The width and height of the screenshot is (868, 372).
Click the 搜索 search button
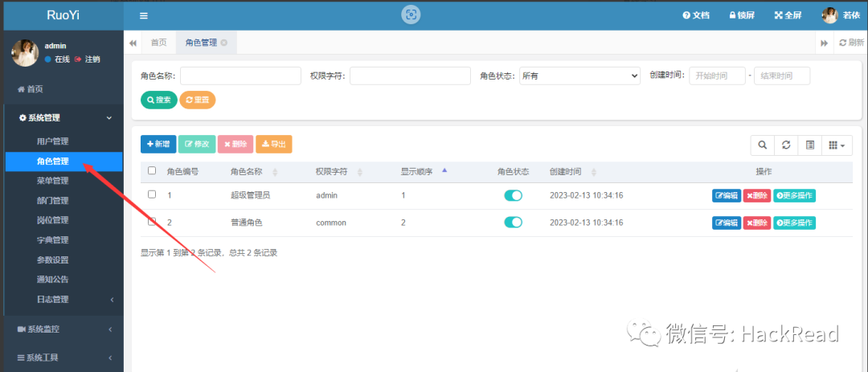[159, 100]
